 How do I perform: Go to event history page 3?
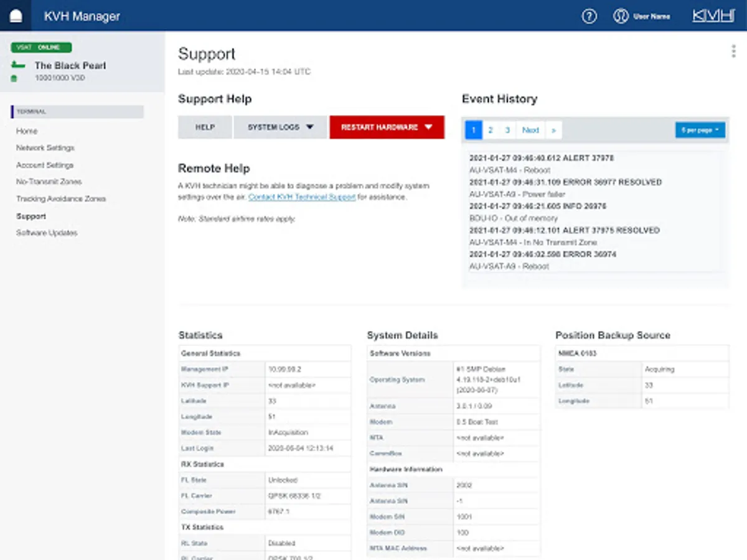pyautogui.click(x=507, y=130)
